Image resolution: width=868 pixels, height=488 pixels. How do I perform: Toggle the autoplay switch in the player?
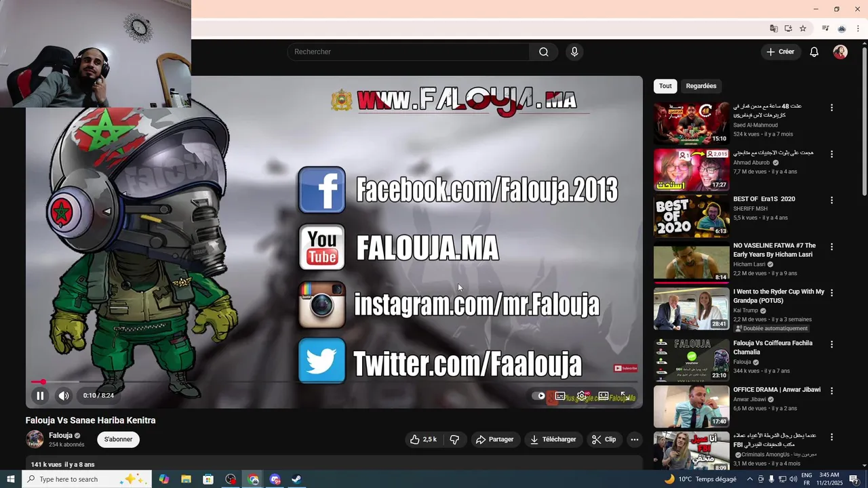point(540,396)
